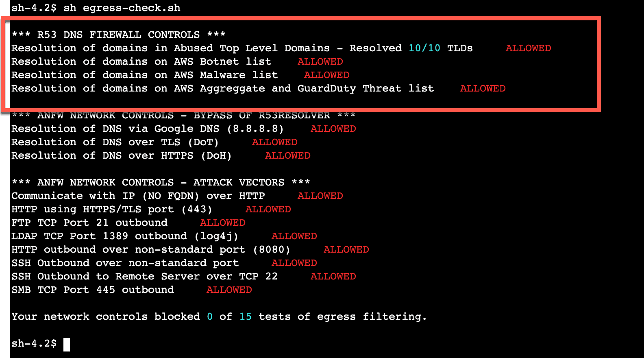Click ALLOWED beside GuardDuty Threat list
Viewport: 644px width, 358px height.
(483, 88)
